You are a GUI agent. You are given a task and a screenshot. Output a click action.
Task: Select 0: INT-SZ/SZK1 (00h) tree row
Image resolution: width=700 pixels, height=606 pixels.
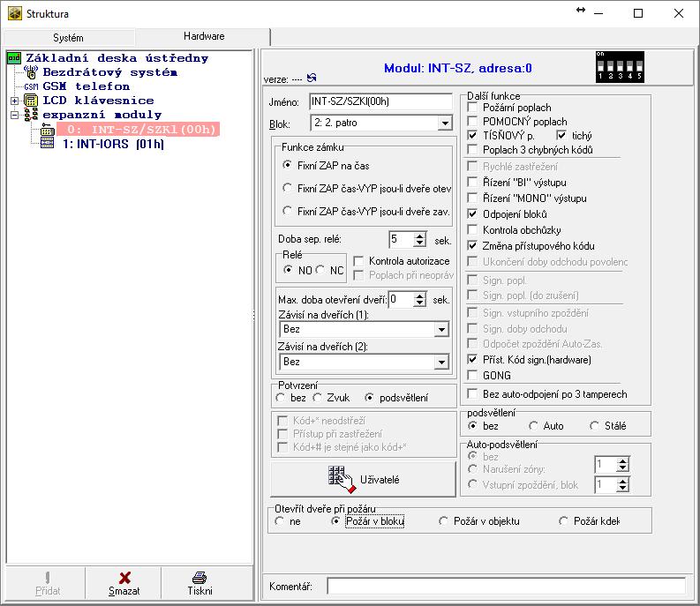coord(138,130)
